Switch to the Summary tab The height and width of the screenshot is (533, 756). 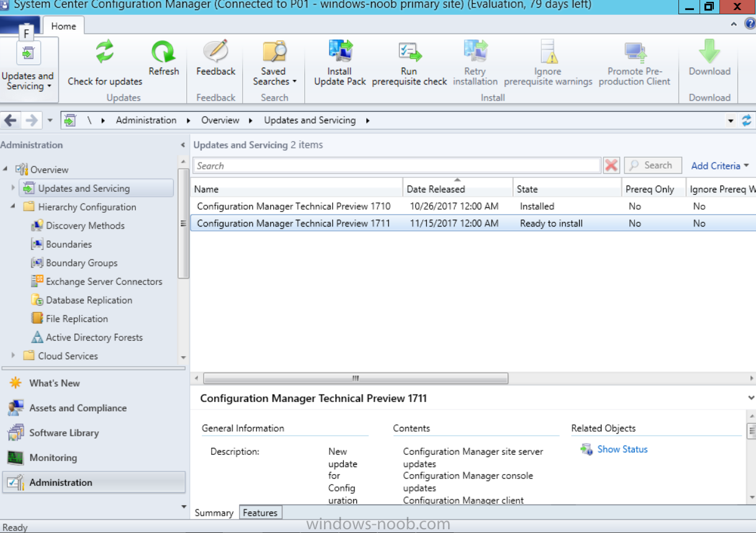click(214, 513)
